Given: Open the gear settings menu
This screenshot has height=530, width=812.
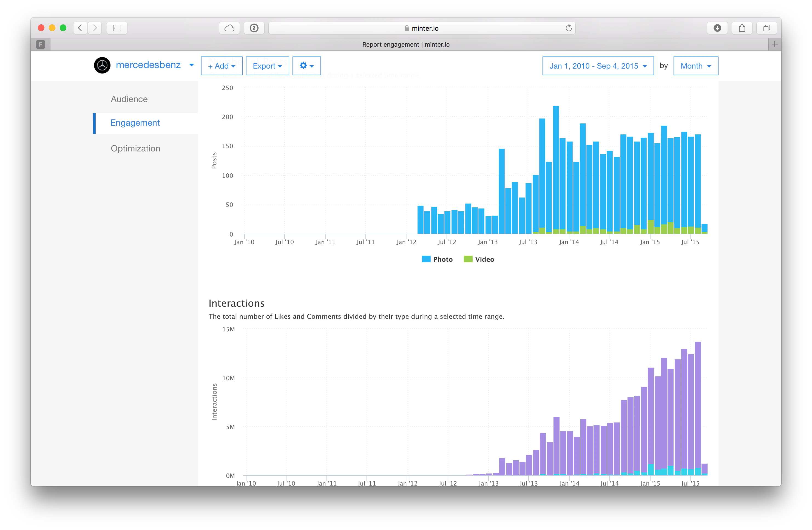Looking at the screenshot, I should [306, 66].
